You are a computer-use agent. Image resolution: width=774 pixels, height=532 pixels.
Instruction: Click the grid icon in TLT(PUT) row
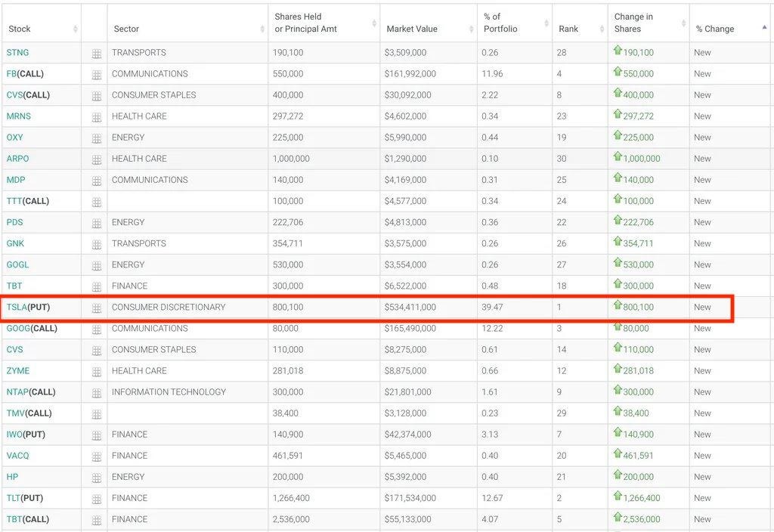coord(97,500)
